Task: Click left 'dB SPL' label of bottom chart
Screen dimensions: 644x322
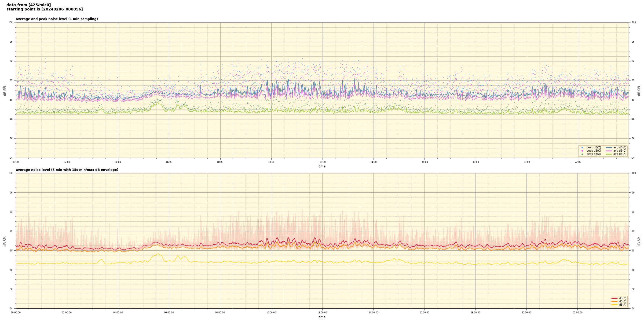Action: 5,241
